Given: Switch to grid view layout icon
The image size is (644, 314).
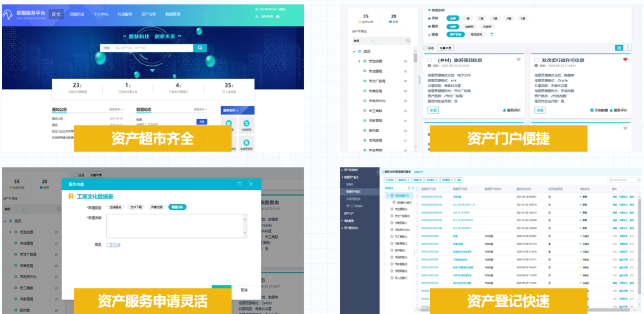Looking at the screenshot, I should pyautogui.click(x=620, y=48).
